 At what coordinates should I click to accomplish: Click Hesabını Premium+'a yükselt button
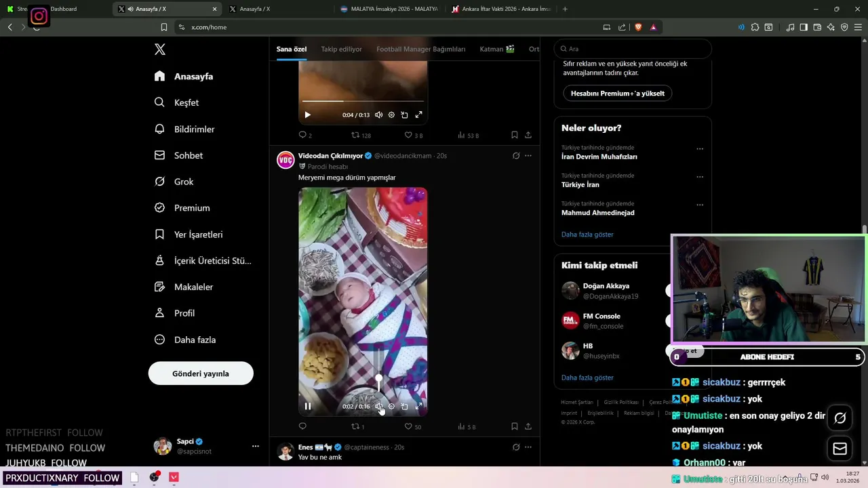[x=618, y=93]
